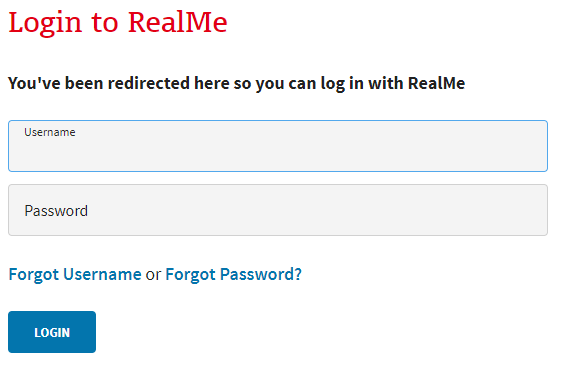Click the Password placeholder text
Image resolution: width=563 pixels, height=387 pixels.
point(56,211)
